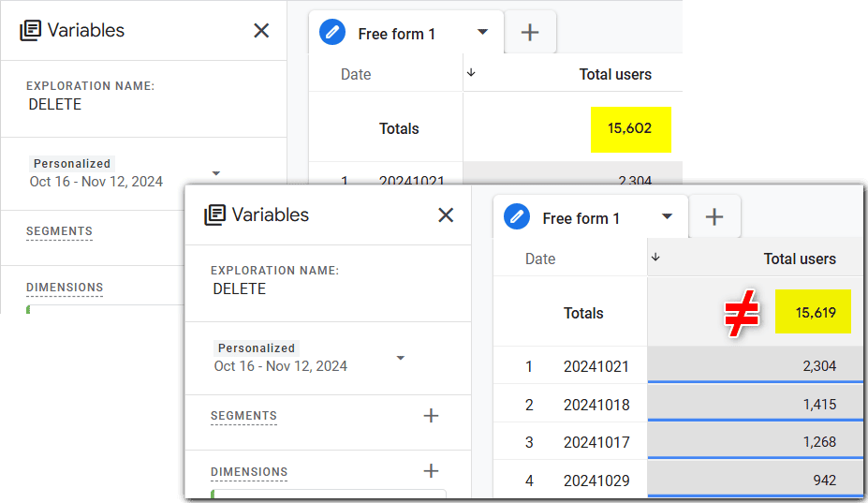The width and height of the screenshot is (868, 503).
Task: Click the Totals row label in the back window
Action: click(399, 128)
